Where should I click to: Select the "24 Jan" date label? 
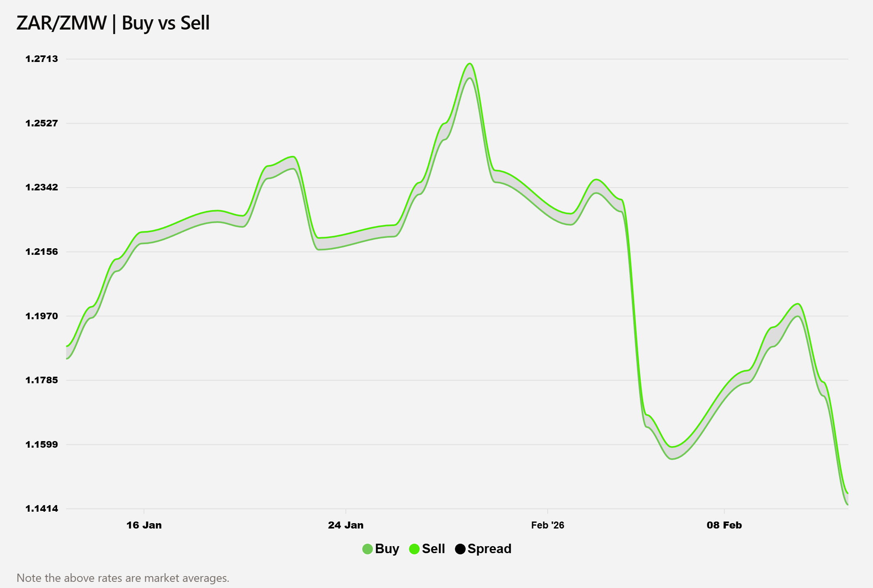click(x=346, y=525)
